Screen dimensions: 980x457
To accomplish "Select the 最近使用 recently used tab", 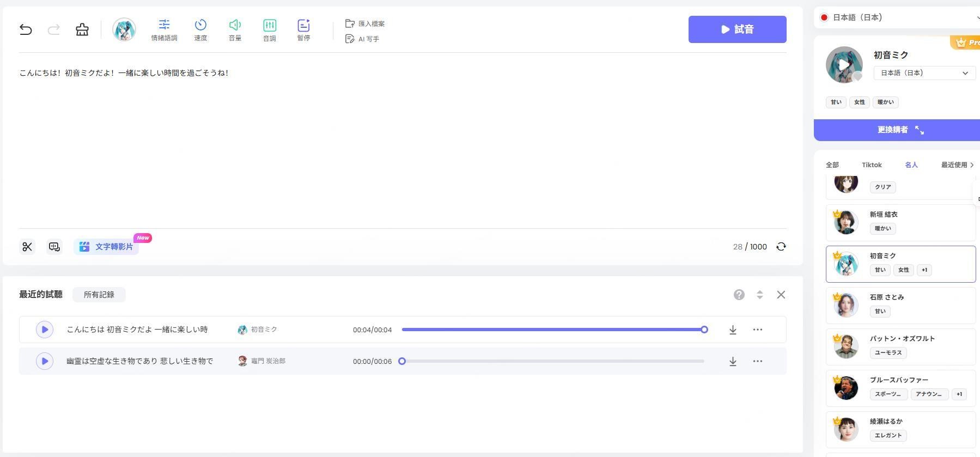I will (x=957, y=165).
